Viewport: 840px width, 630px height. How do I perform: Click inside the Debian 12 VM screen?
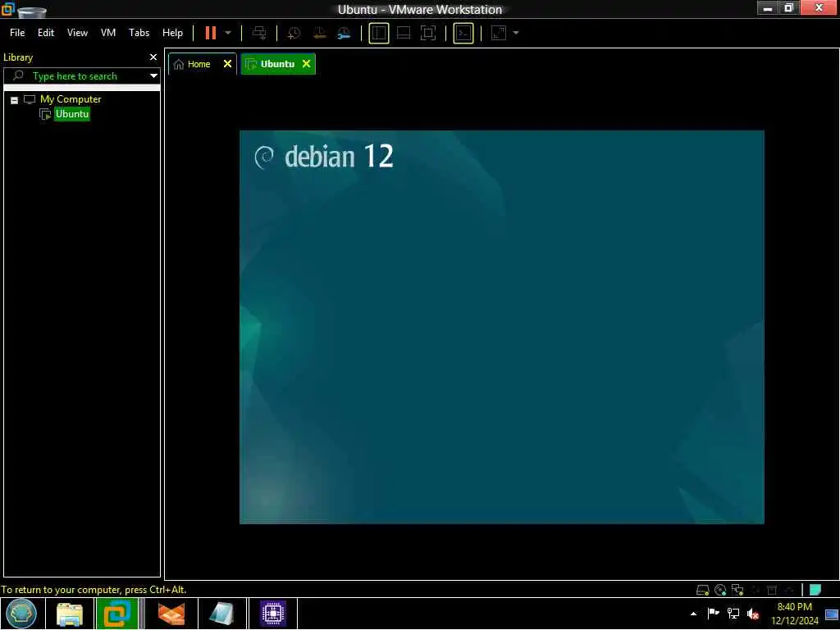click(x=501, y=326)
